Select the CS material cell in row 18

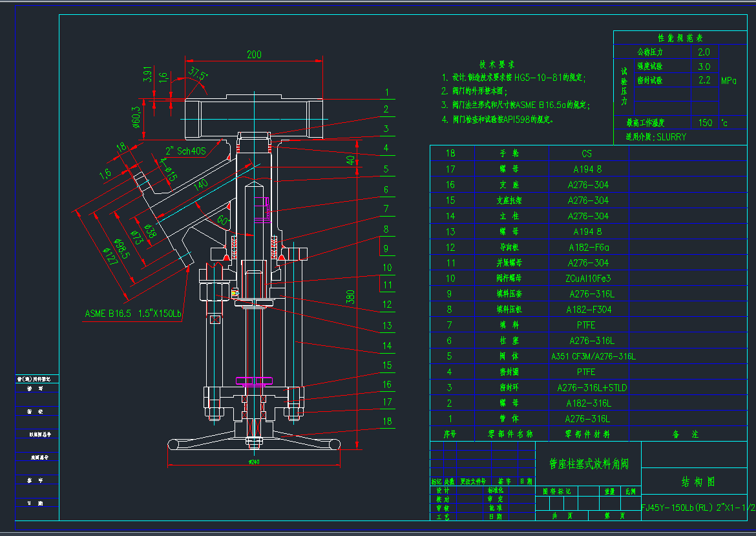[x=586, y=154]
